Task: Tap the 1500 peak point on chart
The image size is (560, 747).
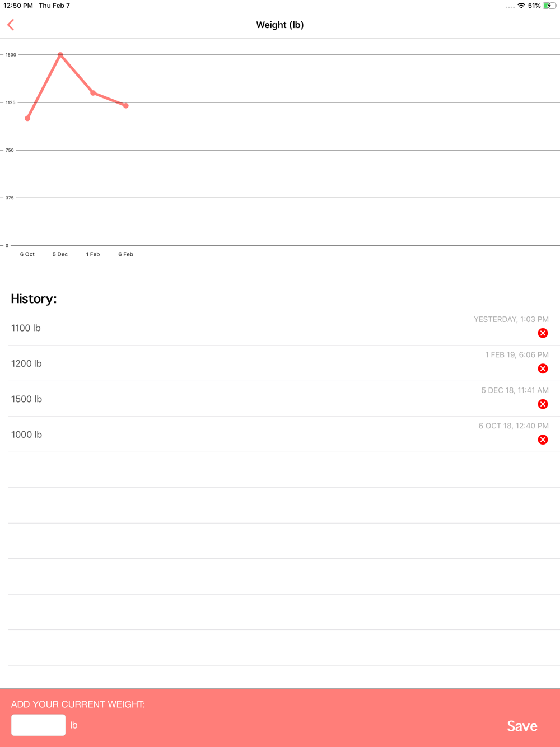Action: (60, 55)
